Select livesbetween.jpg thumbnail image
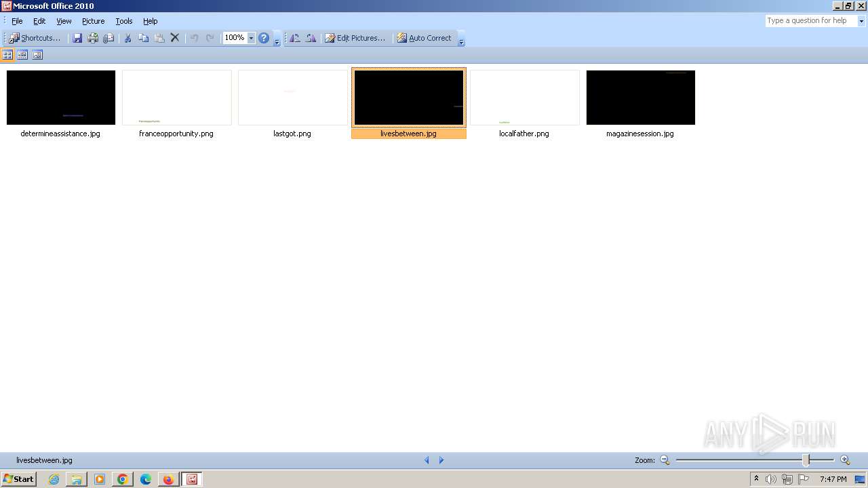The width and height of the screenshot is (868, 488). 409,98
